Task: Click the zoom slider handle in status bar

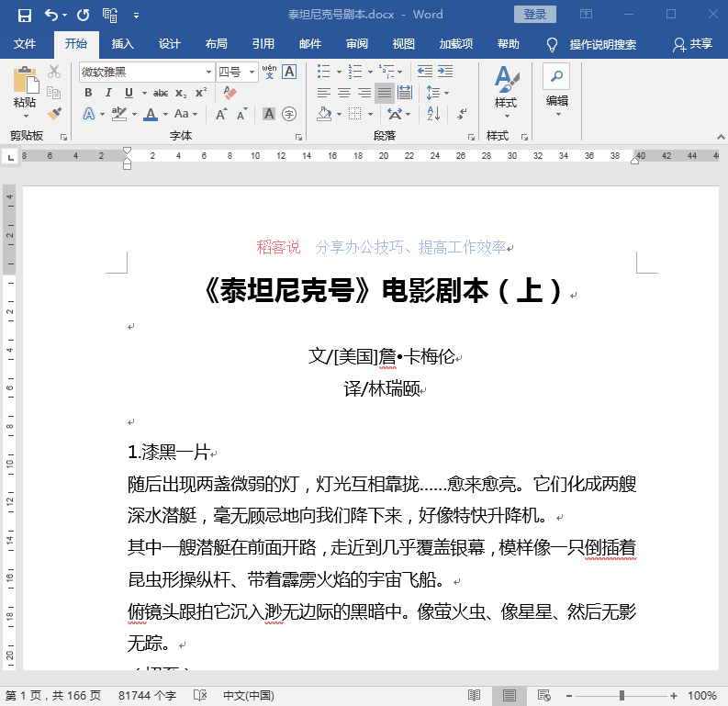Action: (x=622, y=695)
